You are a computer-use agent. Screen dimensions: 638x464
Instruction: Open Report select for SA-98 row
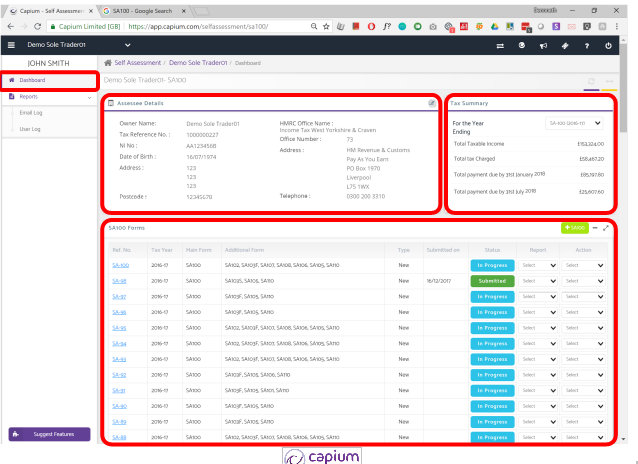(538, 281)
